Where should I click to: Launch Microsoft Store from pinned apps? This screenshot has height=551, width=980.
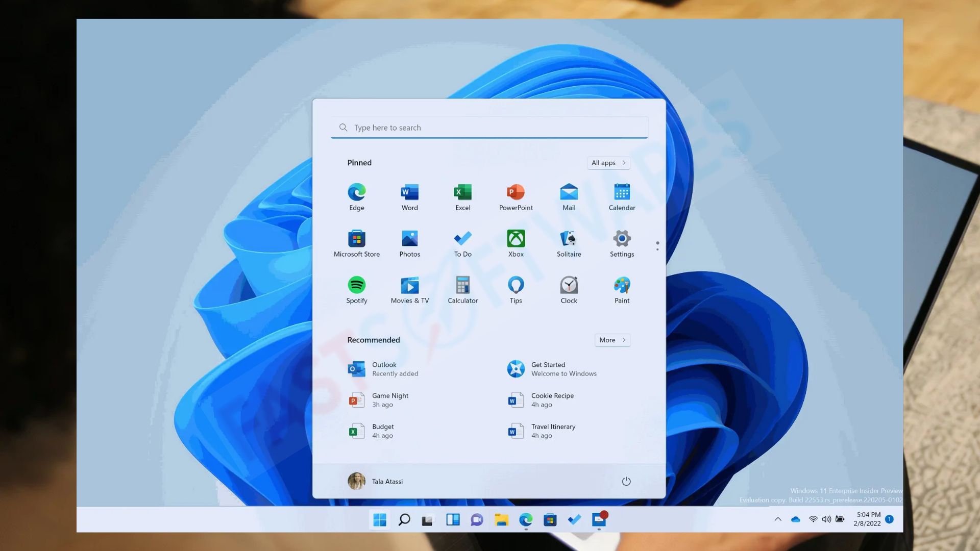tap(357, 243)
